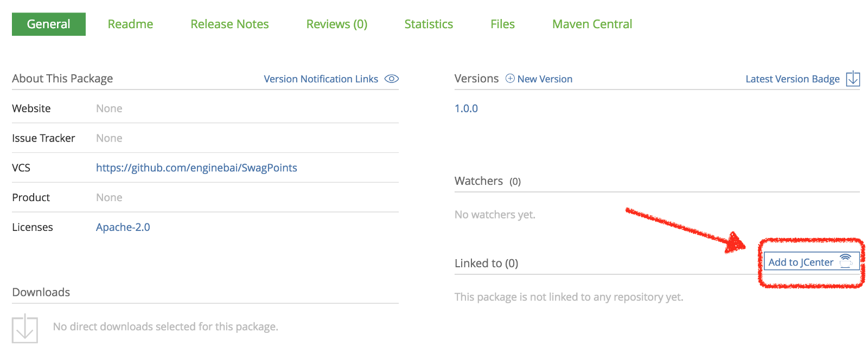This screenshot has width=868, height=354.
Task: Click the 'No watchers yet.' text
Action: [x=495, y=215]
